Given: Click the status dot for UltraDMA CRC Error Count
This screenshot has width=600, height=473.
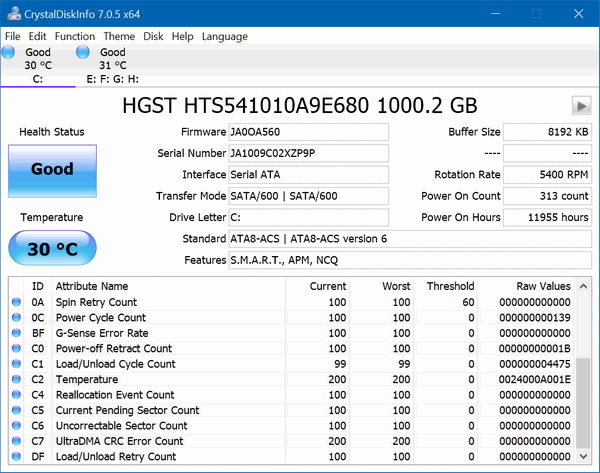Looking at the screenshot, I should 16,441.
